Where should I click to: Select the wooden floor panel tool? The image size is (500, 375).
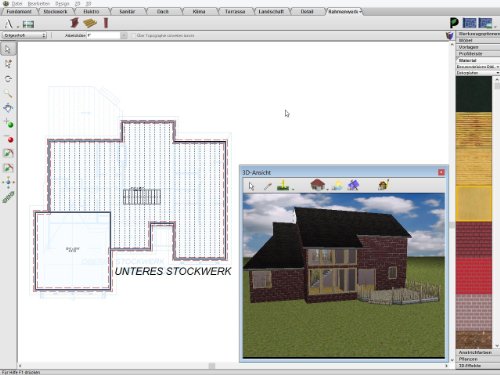pyautogui.click(x=90, y=23)
